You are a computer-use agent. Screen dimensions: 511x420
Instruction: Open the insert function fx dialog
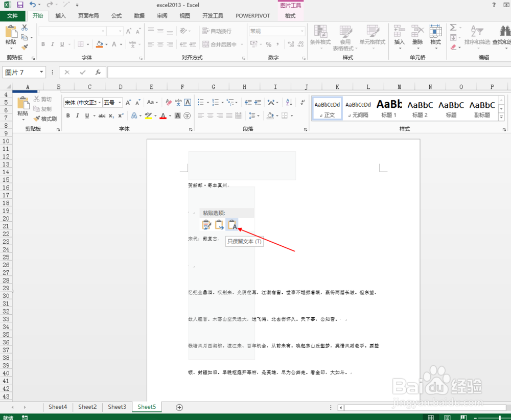coord(98,72)
